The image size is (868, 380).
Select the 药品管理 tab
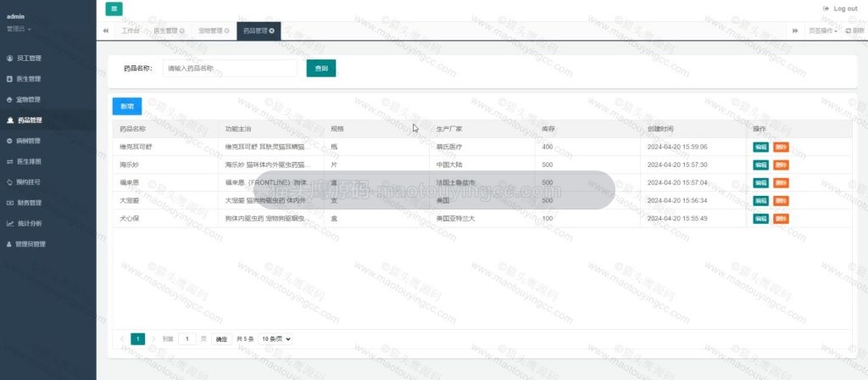pyautogui.click(x=259, y=31)
